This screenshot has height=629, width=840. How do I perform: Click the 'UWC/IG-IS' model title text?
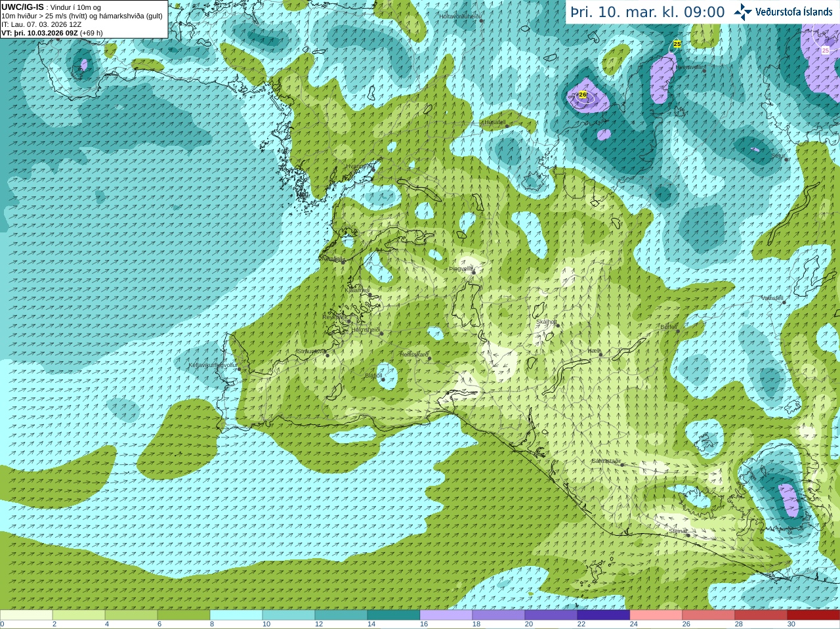coord(22,7)
